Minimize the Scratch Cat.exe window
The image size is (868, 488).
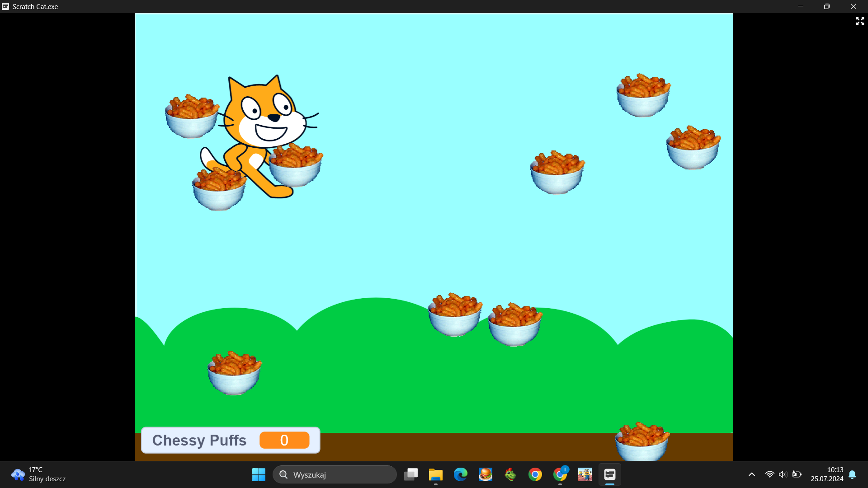point(801,6)
